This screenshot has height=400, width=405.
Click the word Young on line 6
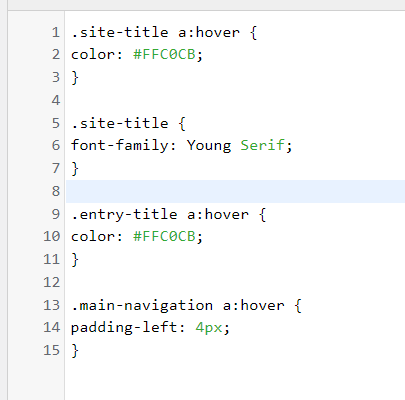point(209,146)
